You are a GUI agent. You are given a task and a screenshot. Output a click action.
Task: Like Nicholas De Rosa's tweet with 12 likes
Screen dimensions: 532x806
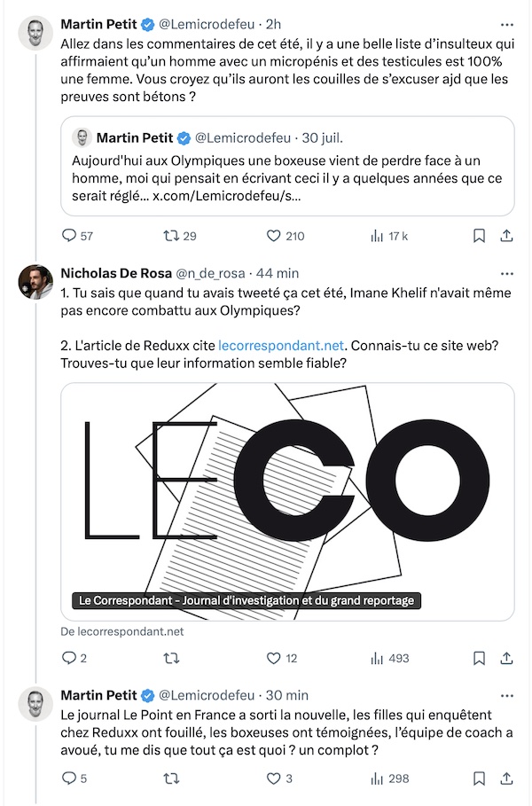[273, 659]
